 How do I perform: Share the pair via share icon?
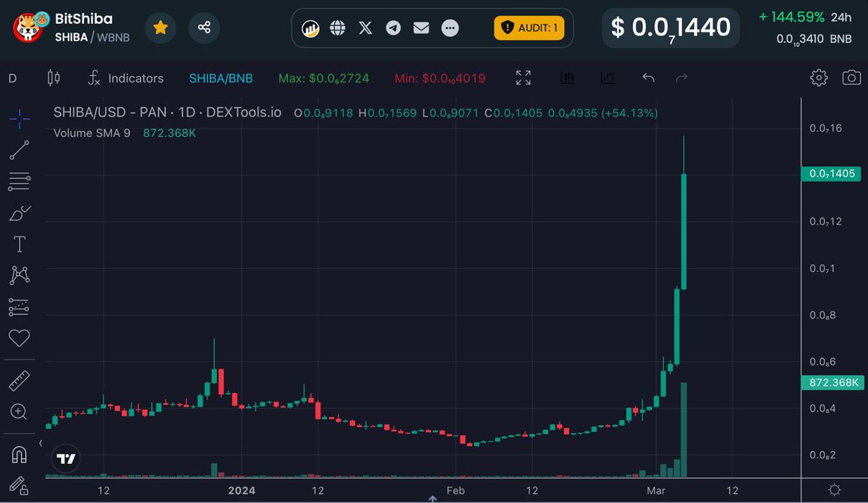[204, 27]
